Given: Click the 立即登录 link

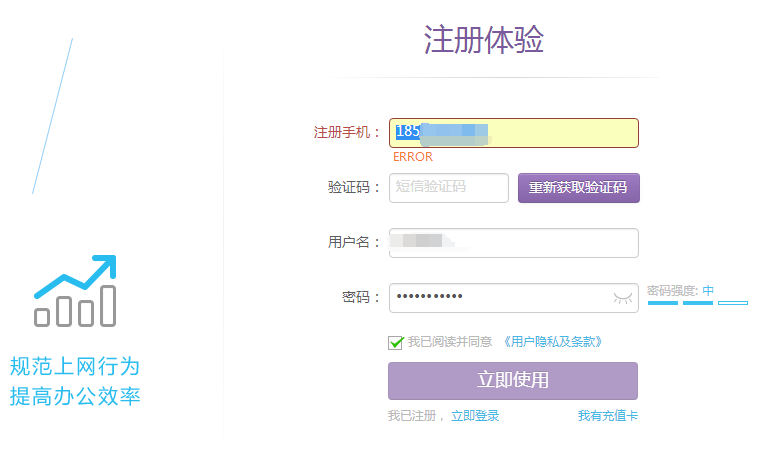Looking at the screenshot, I should click(475, 416).
